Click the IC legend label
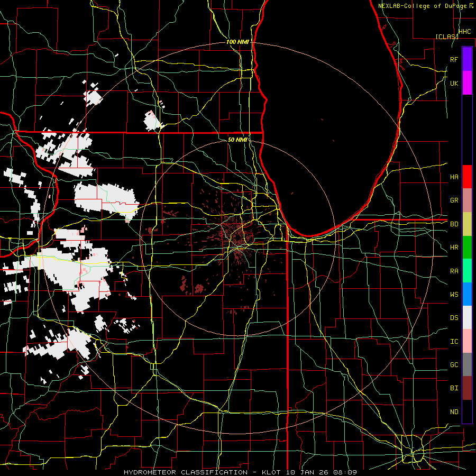Screen dimensions: 476x476 tap(454, 341)
